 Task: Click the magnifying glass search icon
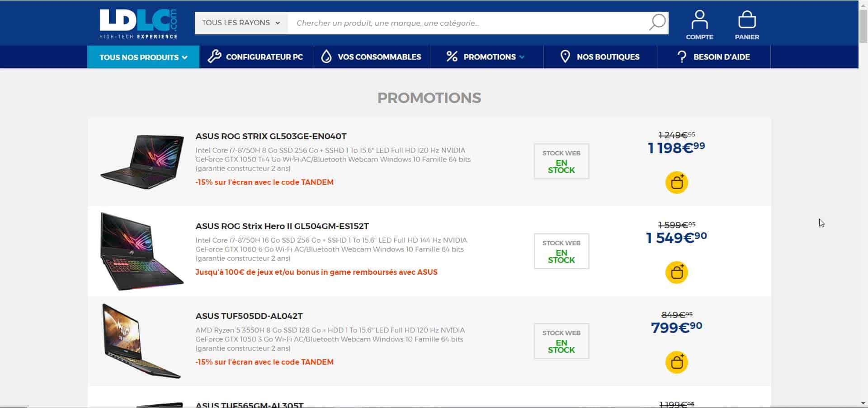pyautogui.click(x=657, y=22)
